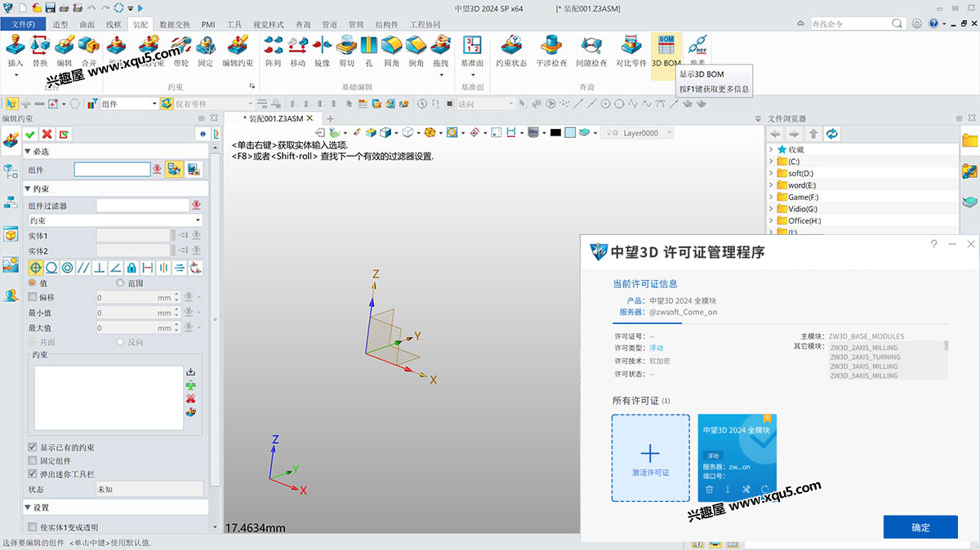Select the 范围 radio button
The image size is (980, 550).
121,283
